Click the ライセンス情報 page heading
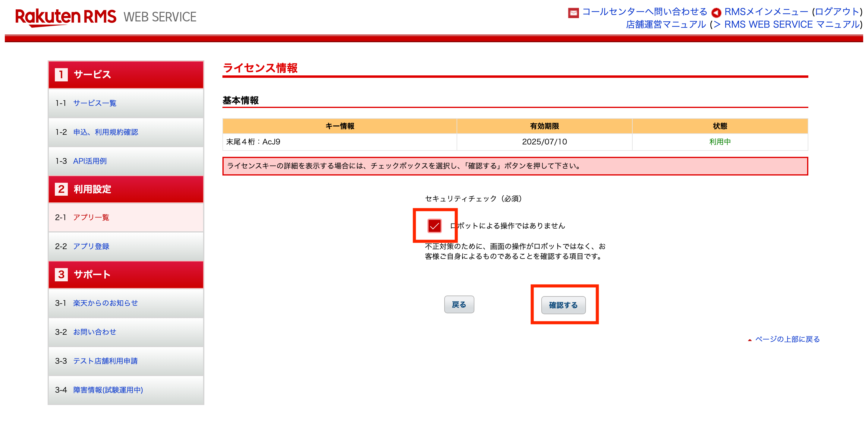The height and width of the screenshot is (424, 868). pos(260,68)
